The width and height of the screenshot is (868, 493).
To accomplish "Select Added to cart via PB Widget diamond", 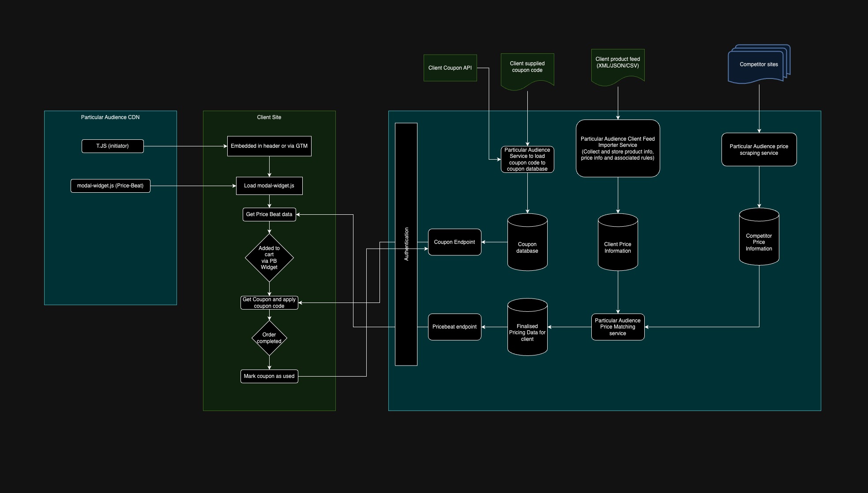I will click(x=269, y=258).
